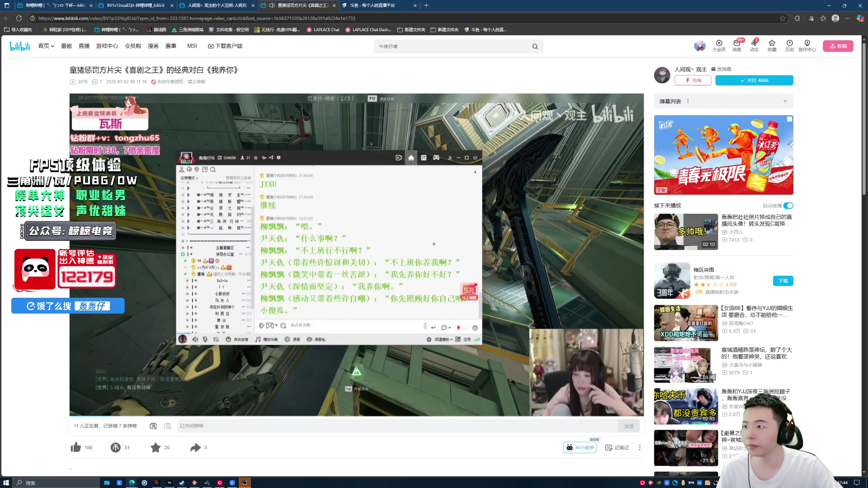Click the 发送 danmaku send button
Viewport: 868px width, 488px height.
point(628,426)
